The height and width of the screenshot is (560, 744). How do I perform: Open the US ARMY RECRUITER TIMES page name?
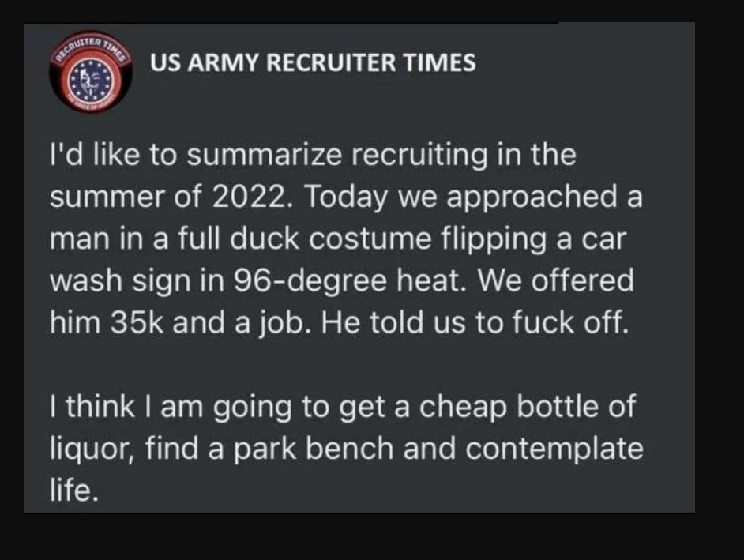point(312,62)
